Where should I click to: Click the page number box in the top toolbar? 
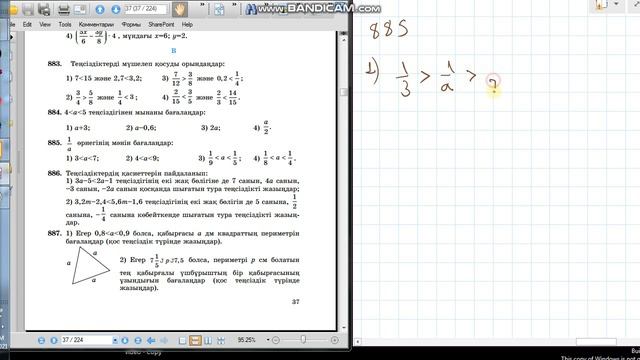click(145, 9)
